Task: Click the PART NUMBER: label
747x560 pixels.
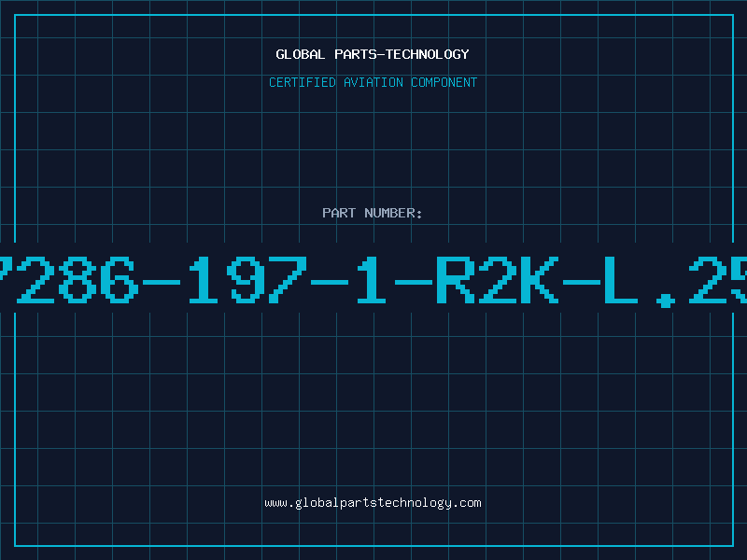Action: [x=372, y=213]
